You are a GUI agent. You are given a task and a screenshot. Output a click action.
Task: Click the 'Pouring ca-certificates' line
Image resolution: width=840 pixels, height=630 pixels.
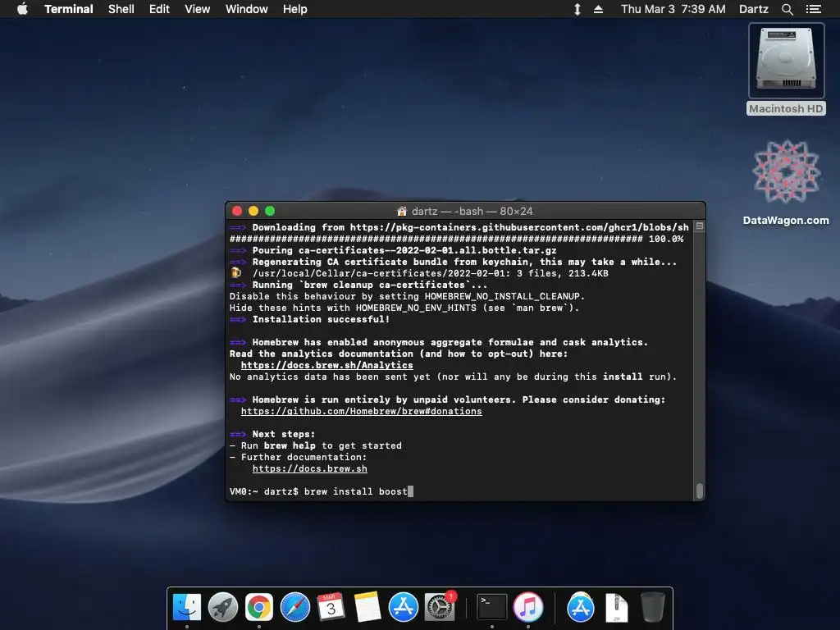393,251
